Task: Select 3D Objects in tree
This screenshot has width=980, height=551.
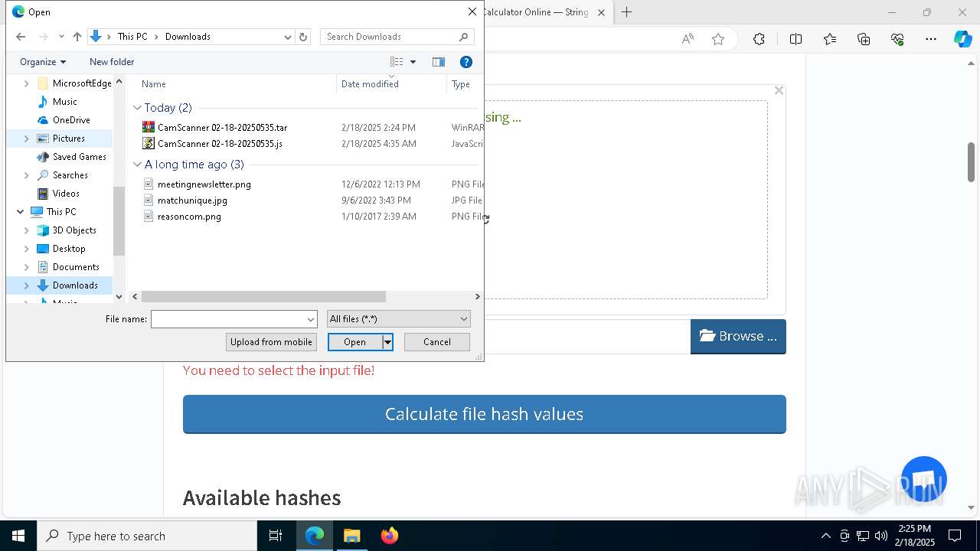Action: click(74, 230)
